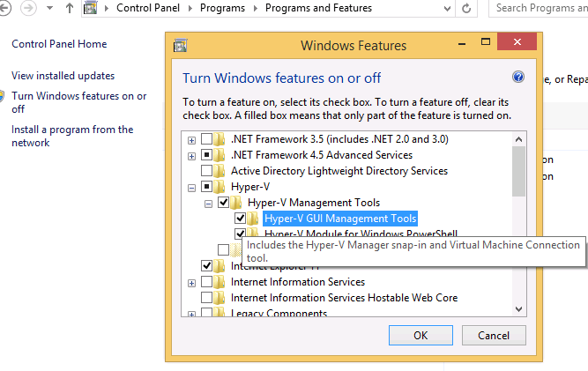588x371 pixels.
Task: Uncheck Hyper-V Management Tools
Action: 224,203
